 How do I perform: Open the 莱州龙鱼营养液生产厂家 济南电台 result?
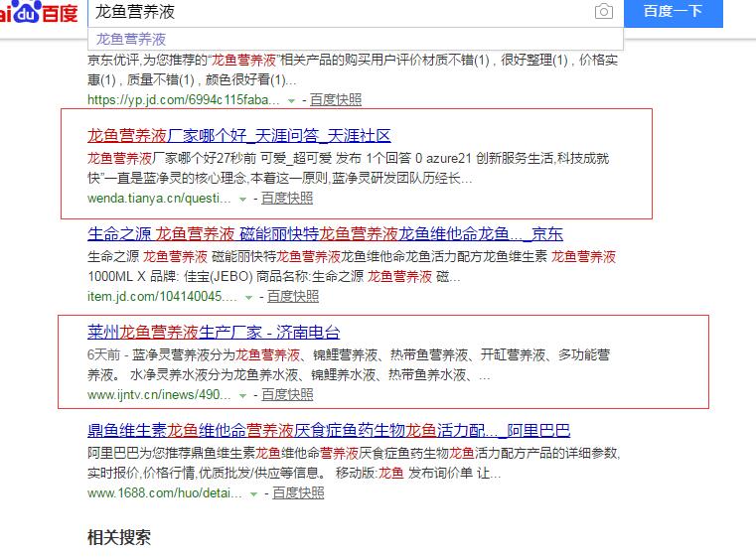click(x=214, y=332)
